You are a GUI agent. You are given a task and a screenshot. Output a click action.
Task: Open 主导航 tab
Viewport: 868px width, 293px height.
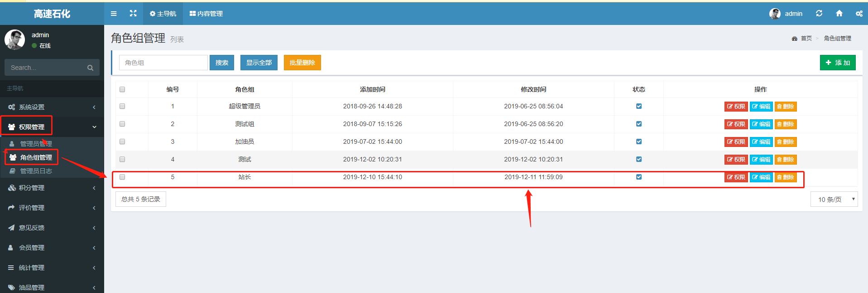(163, 14)
